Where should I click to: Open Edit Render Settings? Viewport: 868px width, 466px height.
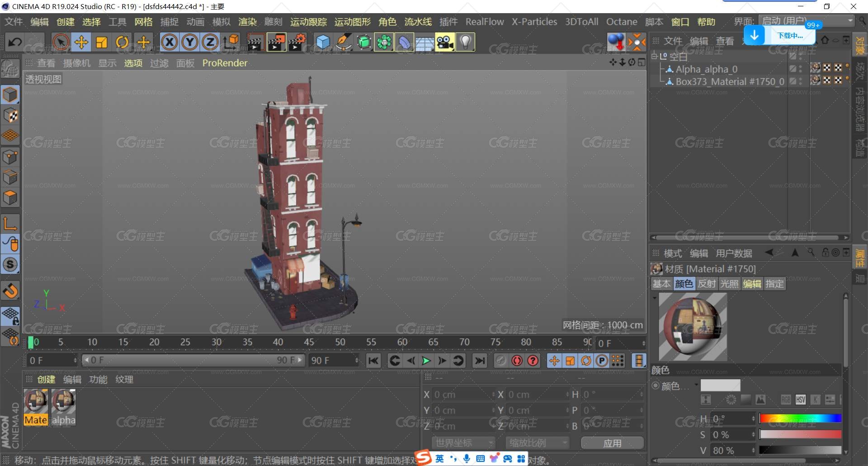pos(297,42)
